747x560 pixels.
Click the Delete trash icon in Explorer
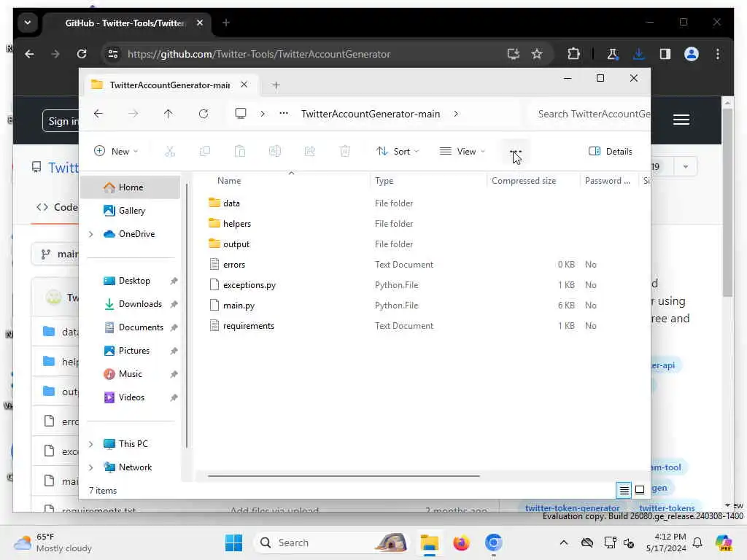(x=344, y=152)
